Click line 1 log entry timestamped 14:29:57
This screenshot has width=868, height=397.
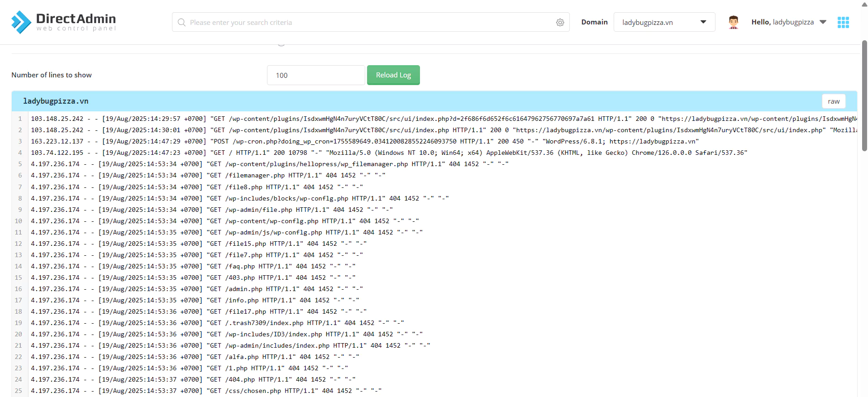(444, 119)
